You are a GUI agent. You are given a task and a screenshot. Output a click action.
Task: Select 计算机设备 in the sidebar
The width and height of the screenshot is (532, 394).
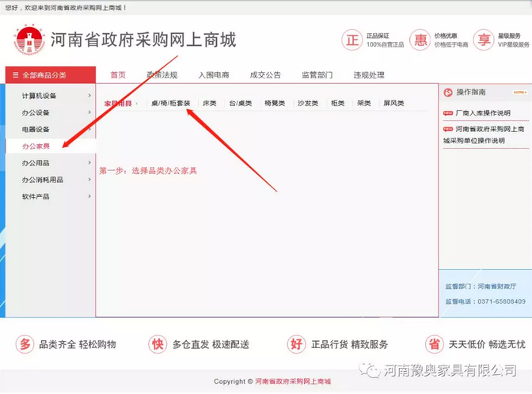coord(39,96)
